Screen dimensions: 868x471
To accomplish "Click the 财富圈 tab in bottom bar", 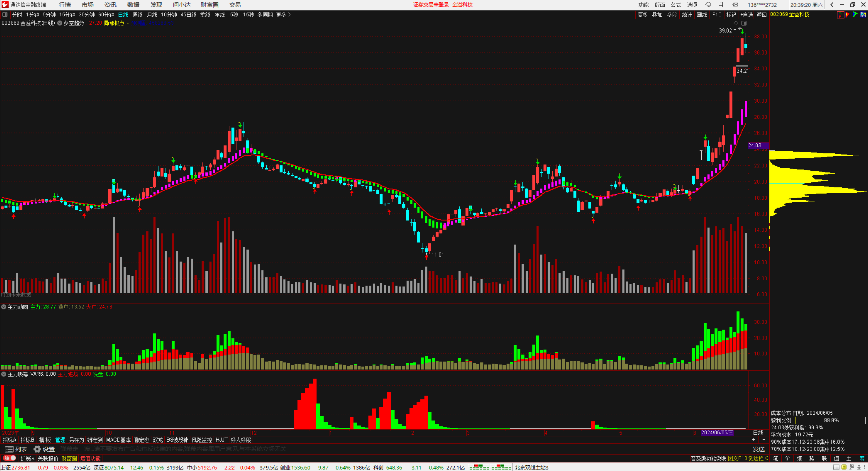I will [69, 458].
